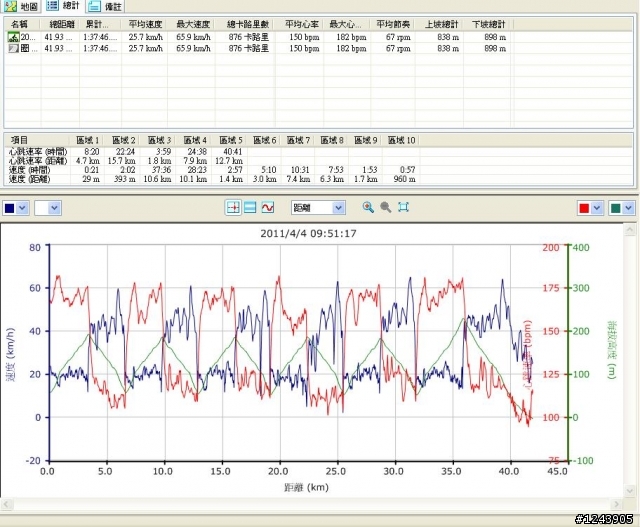The image size is (640, 527).
Task: Open the blue series color dropdown
Action: [x=24, y=208]
